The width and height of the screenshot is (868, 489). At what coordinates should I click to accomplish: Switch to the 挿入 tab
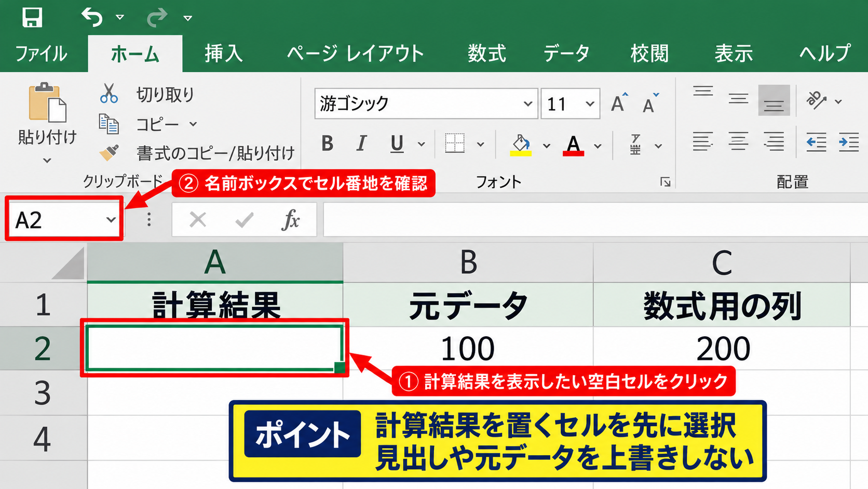tap(223, 54)
